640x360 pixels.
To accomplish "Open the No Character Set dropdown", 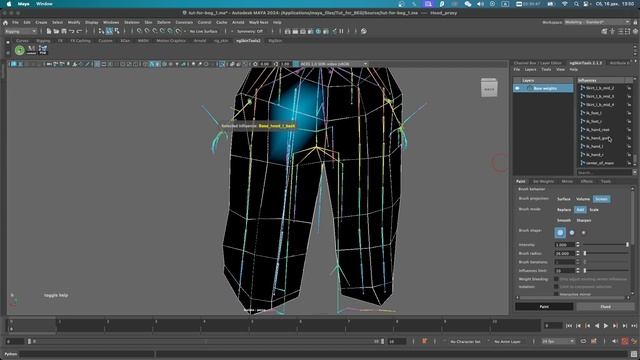I will coord(465,341).
